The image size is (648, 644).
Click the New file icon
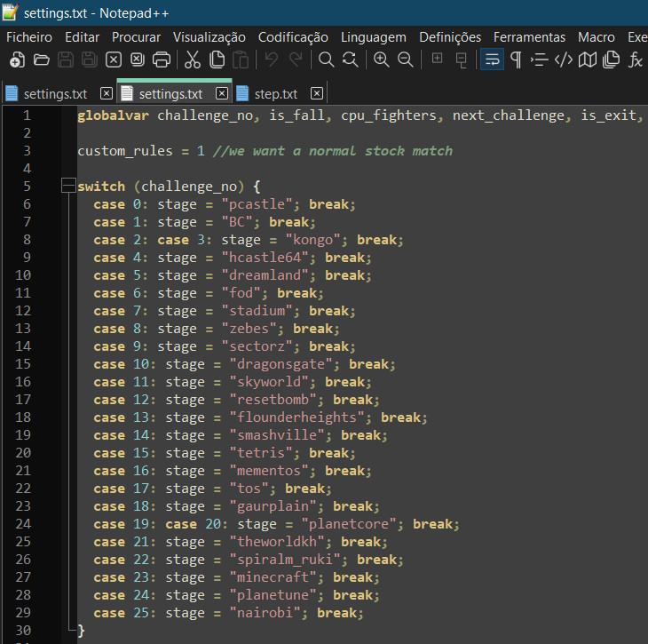coord(17,60)
